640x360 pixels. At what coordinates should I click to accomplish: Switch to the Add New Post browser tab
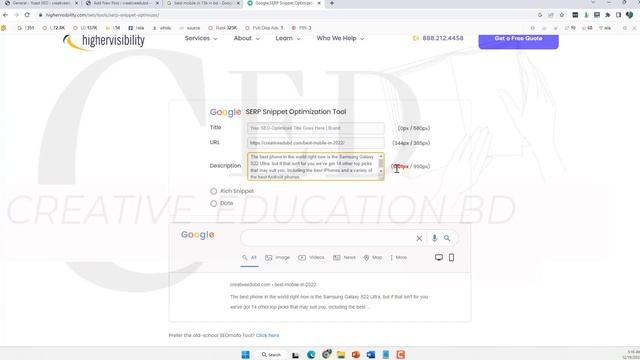pyautogui.click(x=121, y=3)
